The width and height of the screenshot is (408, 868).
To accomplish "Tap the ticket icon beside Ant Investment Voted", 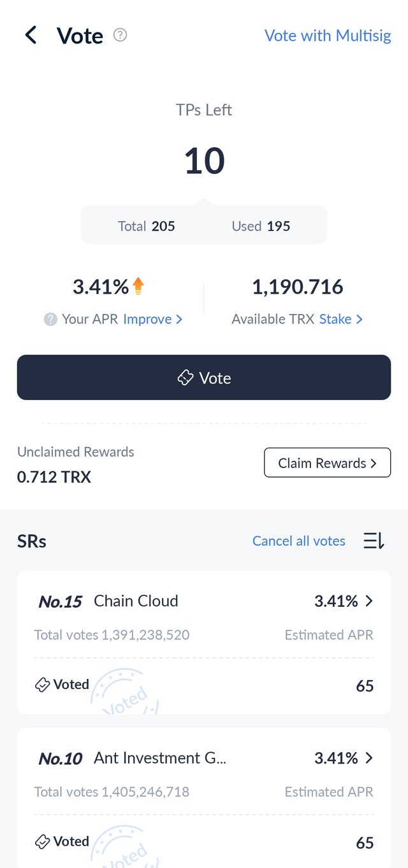I will [x=43, y=842].
